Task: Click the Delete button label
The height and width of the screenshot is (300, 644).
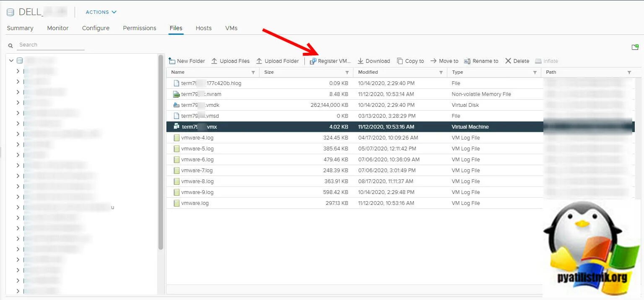Action: point(521,61)
